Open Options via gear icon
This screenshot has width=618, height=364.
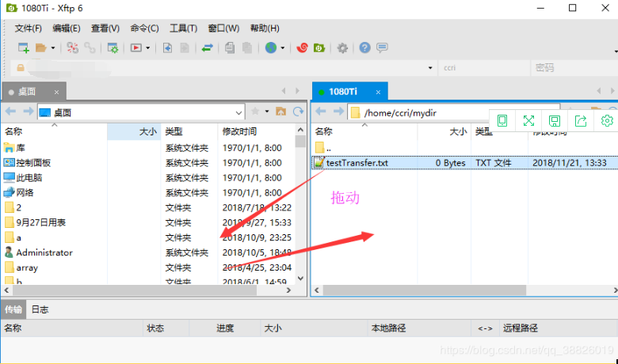[x=342, y=48]
